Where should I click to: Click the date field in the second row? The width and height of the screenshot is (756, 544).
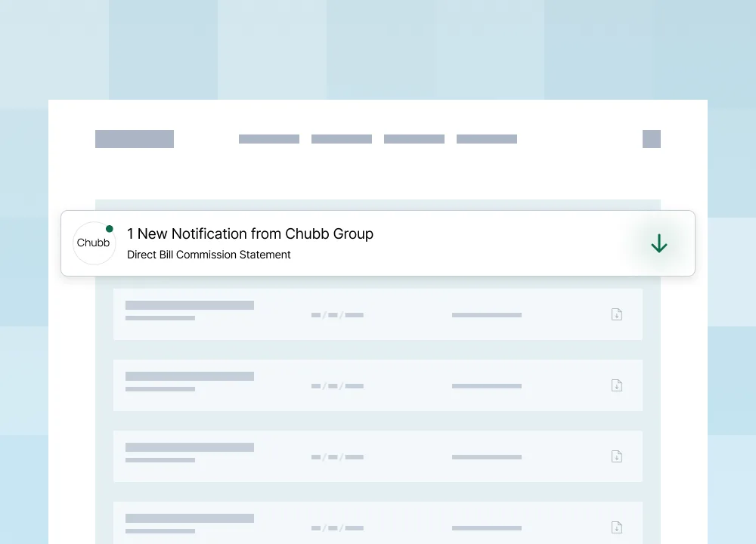(x=337, y=386)
